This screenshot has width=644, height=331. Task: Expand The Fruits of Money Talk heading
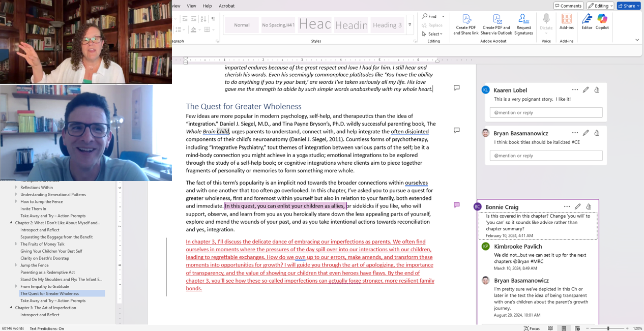coord(16,244)
